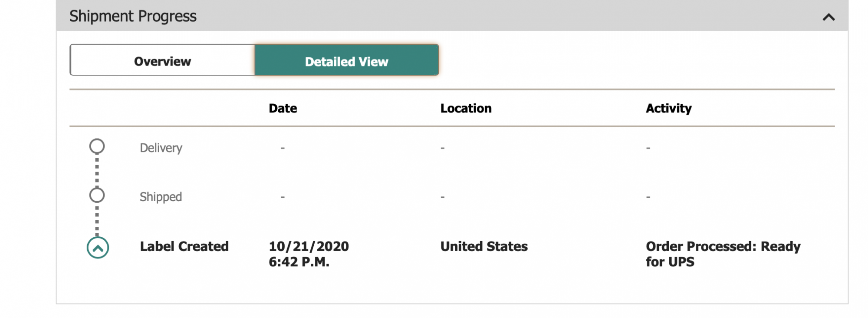The image size is (868, 318).
Task: Click the Location column header
Action: pos(466,108)
